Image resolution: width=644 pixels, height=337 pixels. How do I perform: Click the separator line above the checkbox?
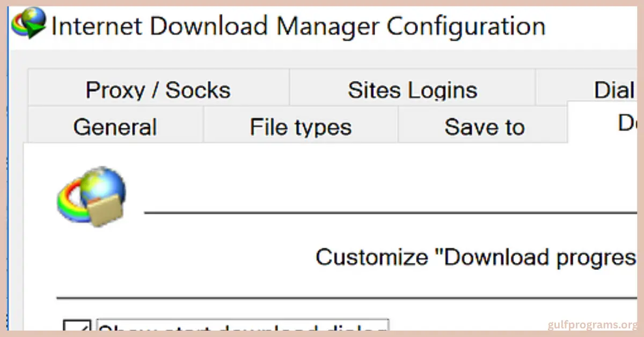click(x=343, y=297)
